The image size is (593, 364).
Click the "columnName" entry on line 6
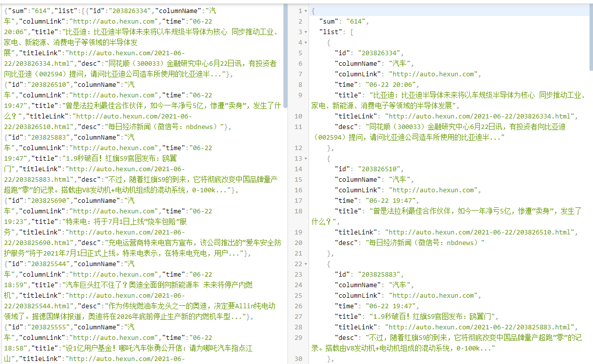click(x=374, y=64)
